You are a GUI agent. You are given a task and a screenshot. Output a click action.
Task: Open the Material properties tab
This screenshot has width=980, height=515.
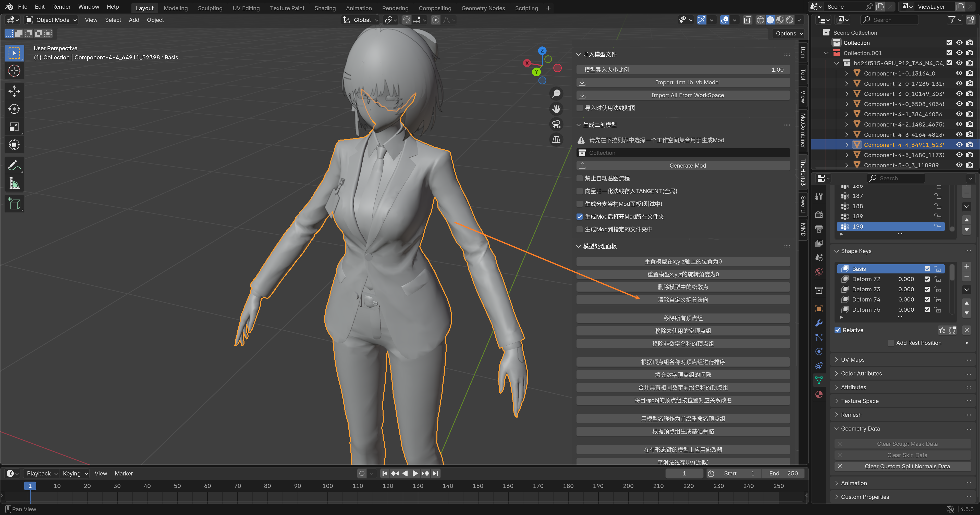[x=819, y=394]
